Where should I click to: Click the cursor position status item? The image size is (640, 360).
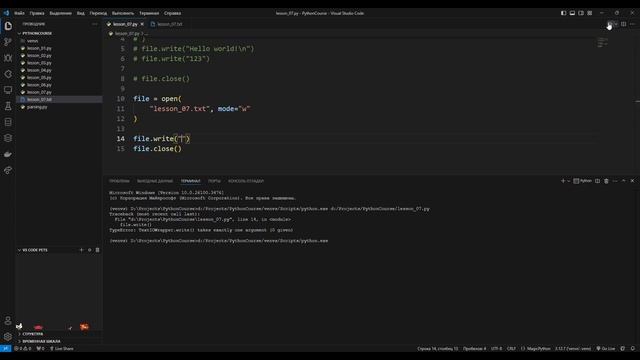coord(438,349)
